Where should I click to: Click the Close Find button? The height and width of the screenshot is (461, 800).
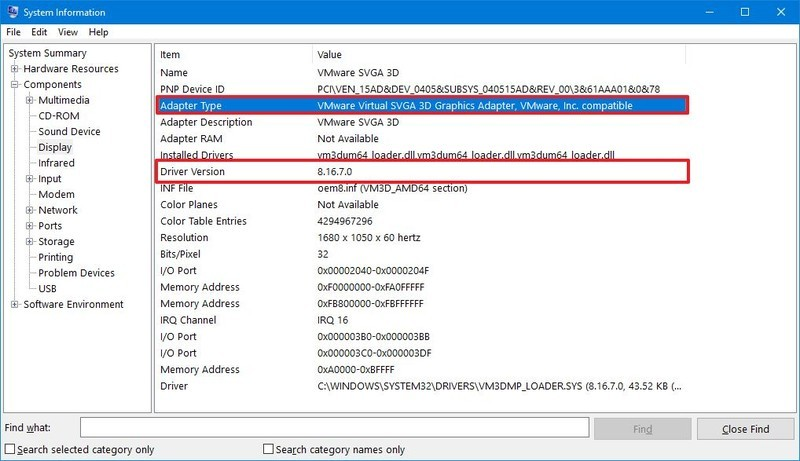click(x=745, y=429)
